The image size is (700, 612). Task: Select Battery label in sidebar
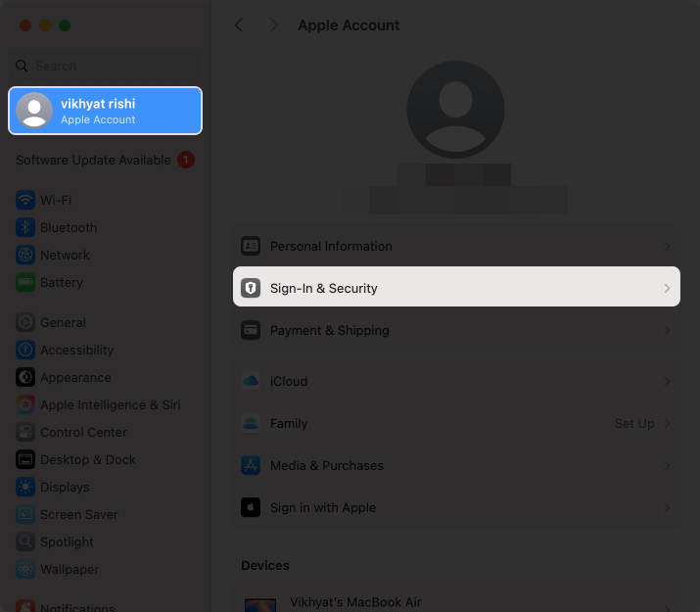(62, 282)
